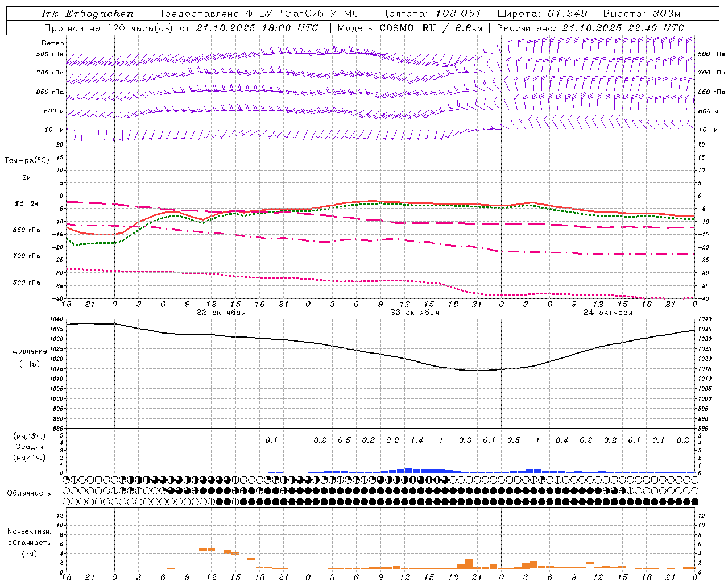Viewport: 728px width, 582px height.
Task: Click the (мм/3ч.) unit label
Action: coord(30,436)
